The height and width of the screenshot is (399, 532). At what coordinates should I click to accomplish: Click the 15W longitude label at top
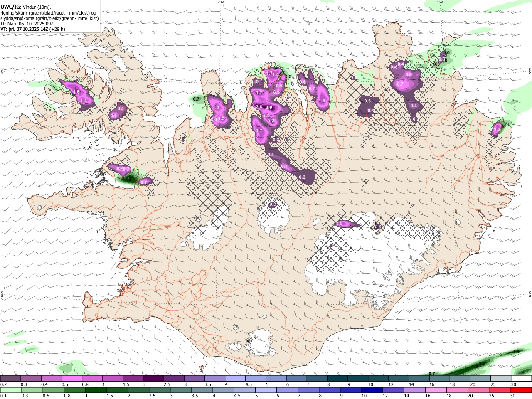click(440, 2)
